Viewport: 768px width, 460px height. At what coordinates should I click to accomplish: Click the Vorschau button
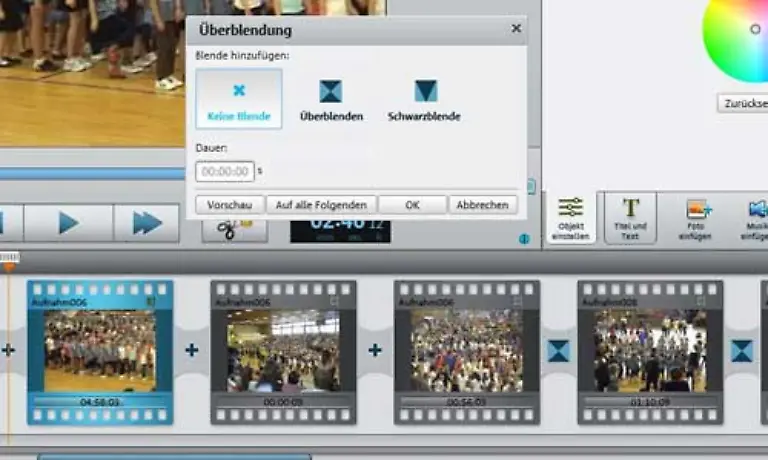230,204
